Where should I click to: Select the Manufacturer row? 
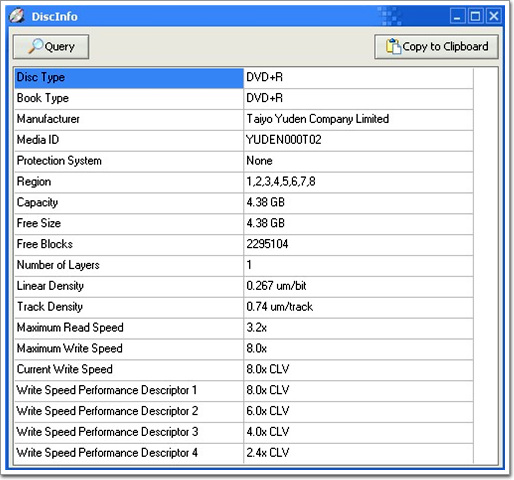244,119
